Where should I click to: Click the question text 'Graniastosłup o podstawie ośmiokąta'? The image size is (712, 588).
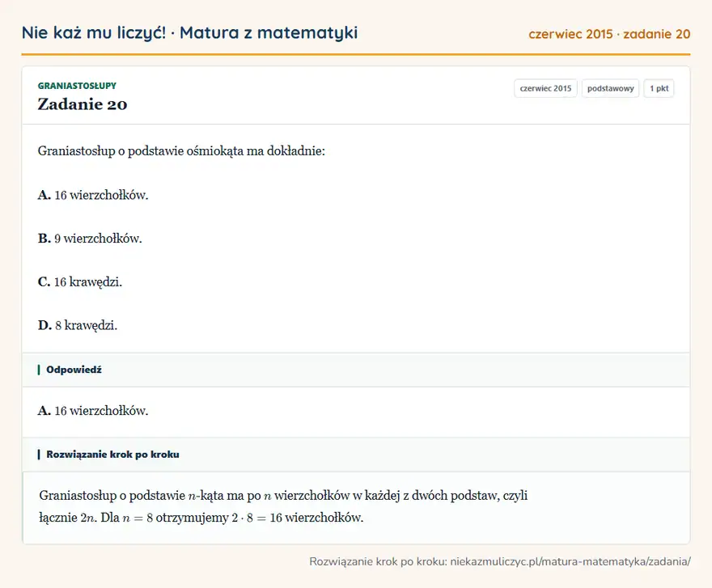tap(181, 150)
